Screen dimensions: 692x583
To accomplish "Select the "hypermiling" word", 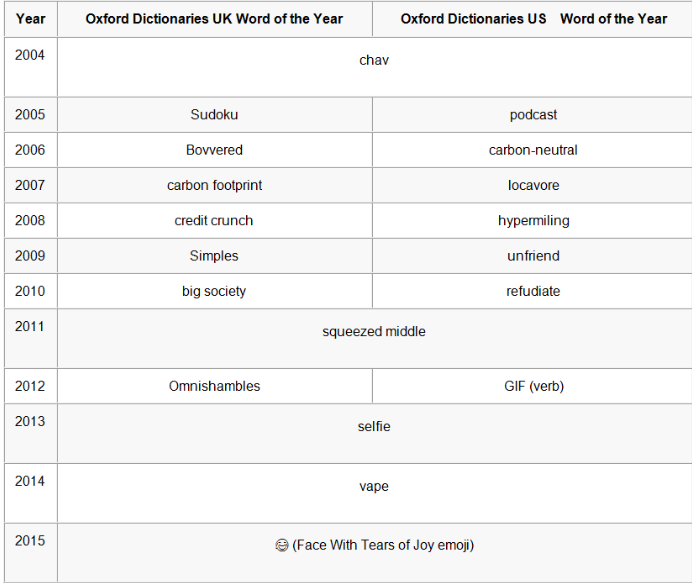I will [x=533, y=220].
